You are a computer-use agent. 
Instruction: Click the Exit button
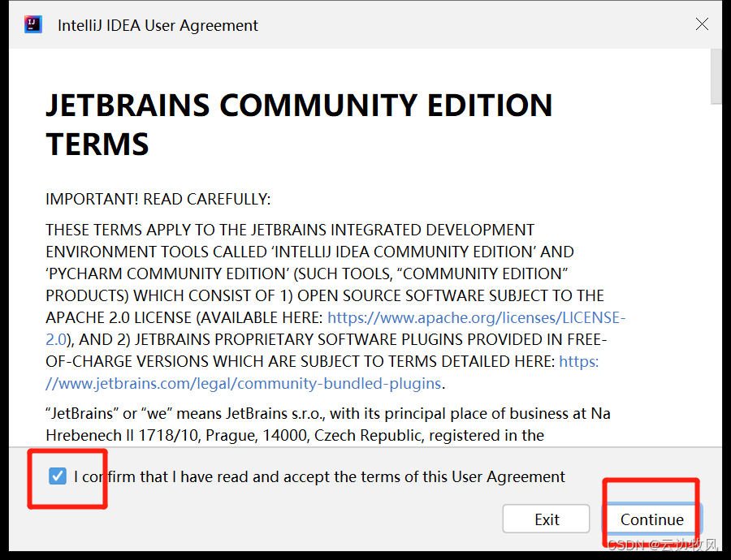pyautogui.click(x=547, y=519)
